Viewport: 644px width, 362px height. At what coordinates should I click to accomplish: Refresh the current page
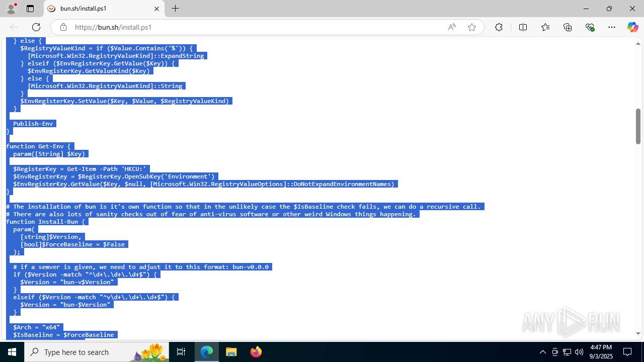[x=36, y=27]
